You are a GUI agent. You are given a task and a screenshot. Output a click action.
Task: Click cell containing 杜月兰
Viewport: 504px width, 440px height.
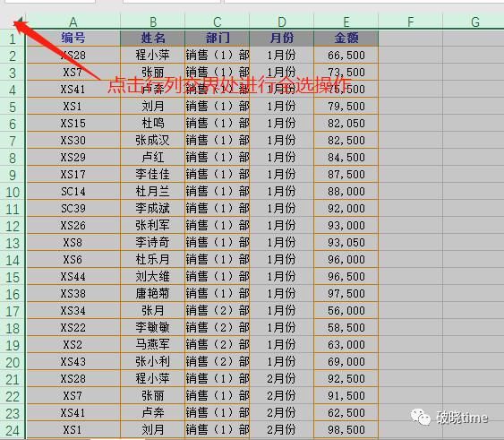[153, 192]
